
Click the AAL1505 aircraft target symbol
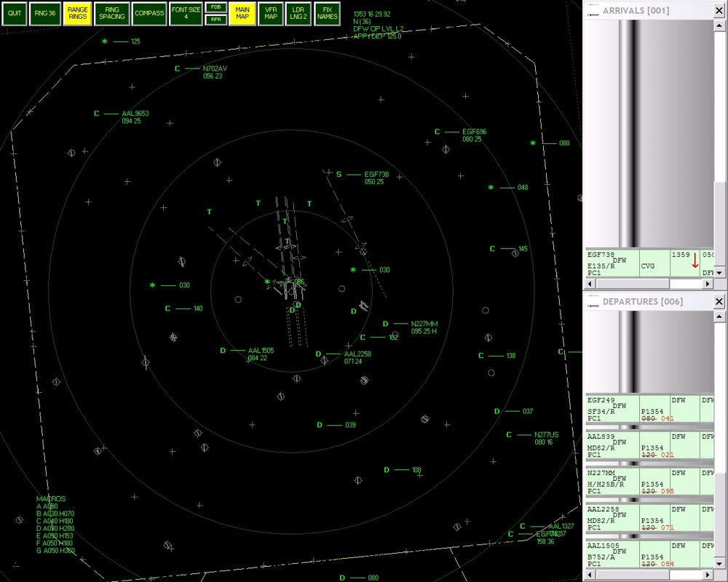[x=223, y=351]
